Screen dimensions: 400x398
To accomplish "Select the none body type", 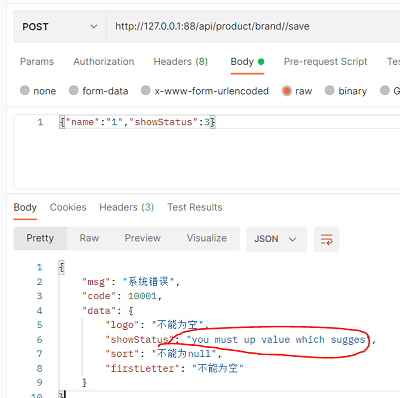I will pyautogui.click(x=38, y=91).
